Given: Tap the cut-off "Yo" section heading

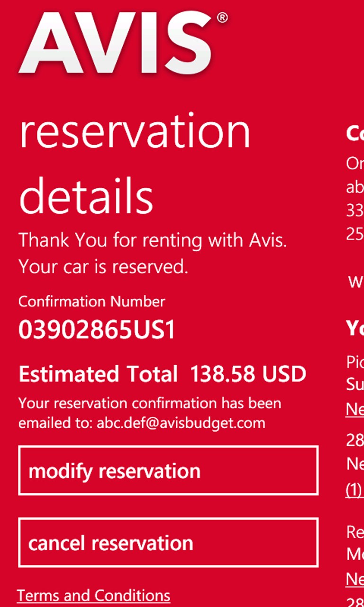Looking at the screenshot, I should pos(355,328).
